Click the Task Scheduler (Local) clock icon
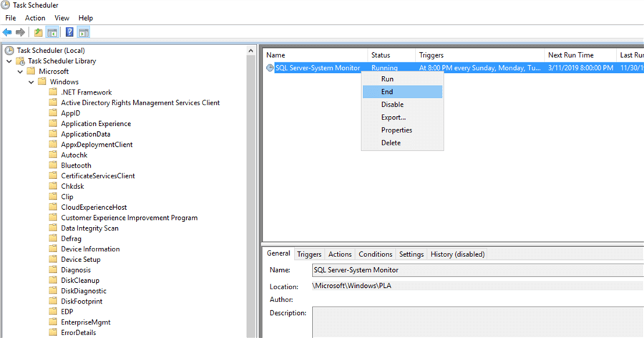Image resolution: width=644 pixels, height=338 pixels. click(9, 50)
